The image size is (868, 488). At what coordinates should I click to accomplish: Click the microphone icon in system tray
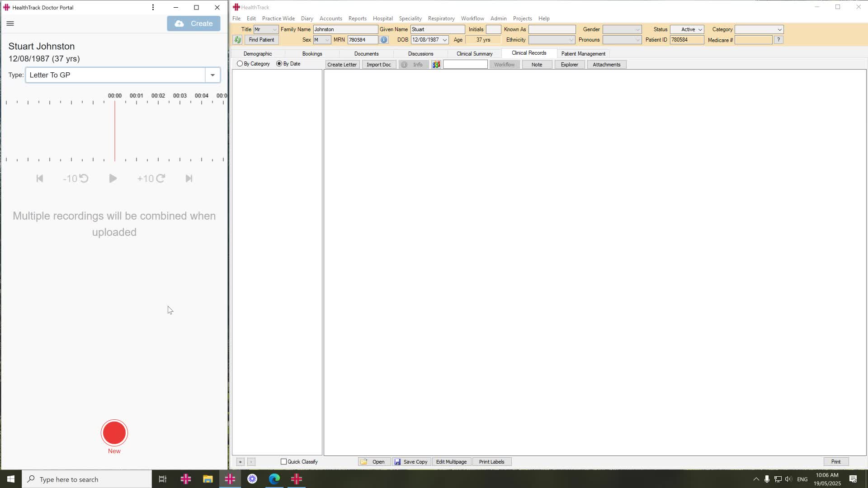[x=767, y=479]
